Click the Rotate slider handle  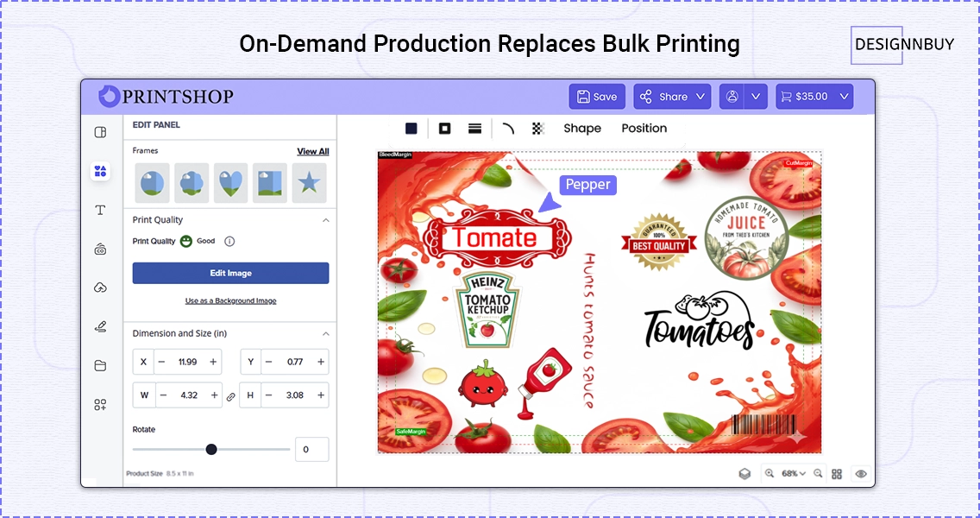(211, 449)
